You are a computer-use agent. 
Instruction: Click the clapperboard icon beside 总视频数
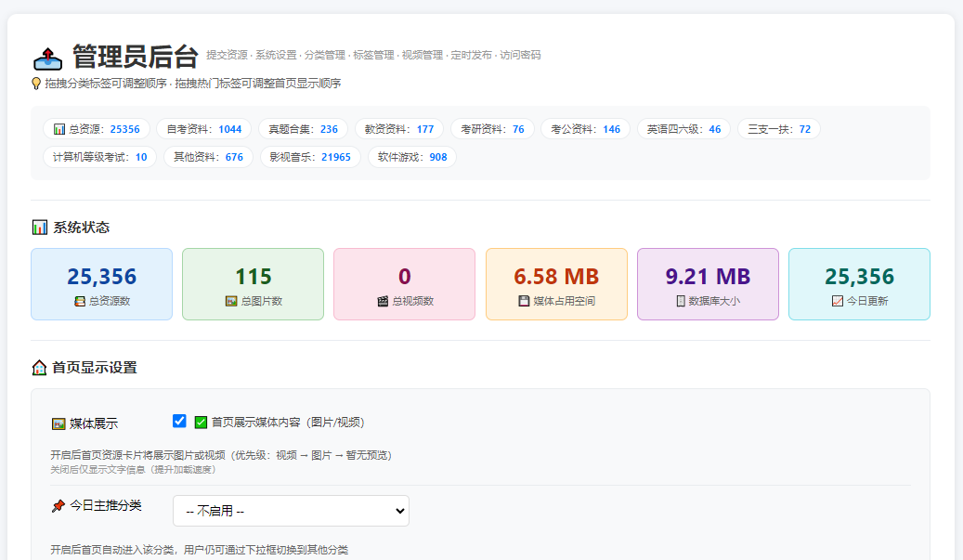click(x=383, y=301)
